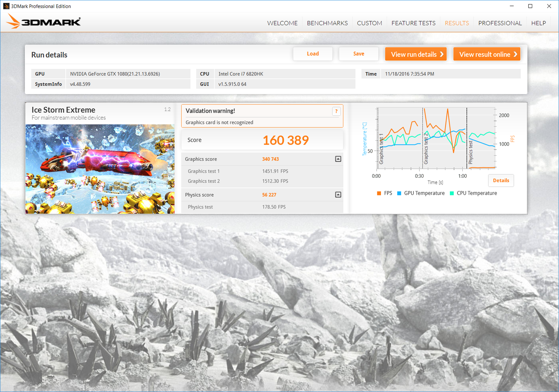Collapse the Graphics score section
Image resolution: width=559 pixels, height=392 pixels.
coord(338,159)
